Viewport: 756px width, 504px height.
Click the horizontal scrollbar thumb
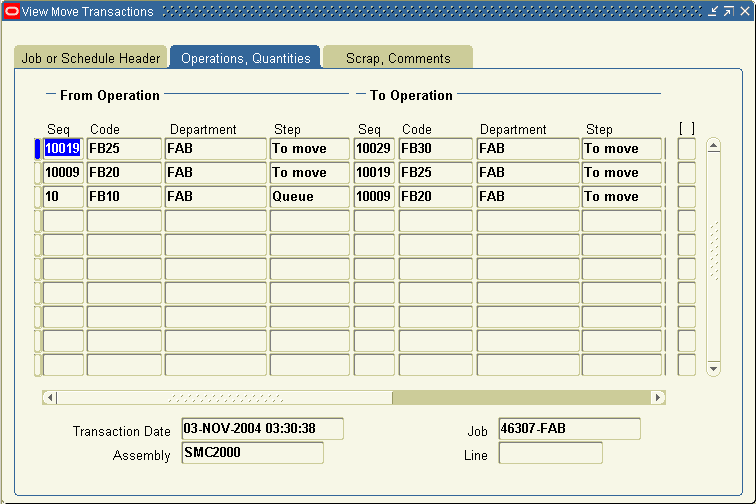225,397
